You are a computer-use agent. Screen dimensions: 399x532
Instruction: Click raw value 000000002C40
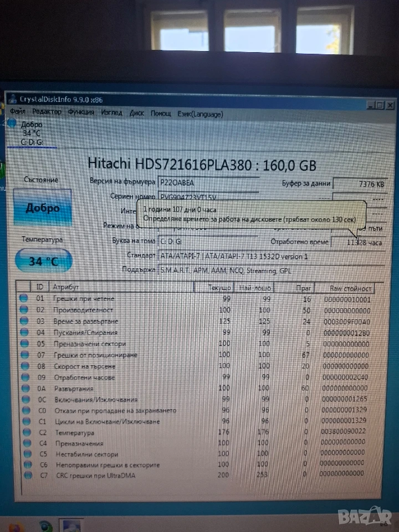tap(345, 377)
